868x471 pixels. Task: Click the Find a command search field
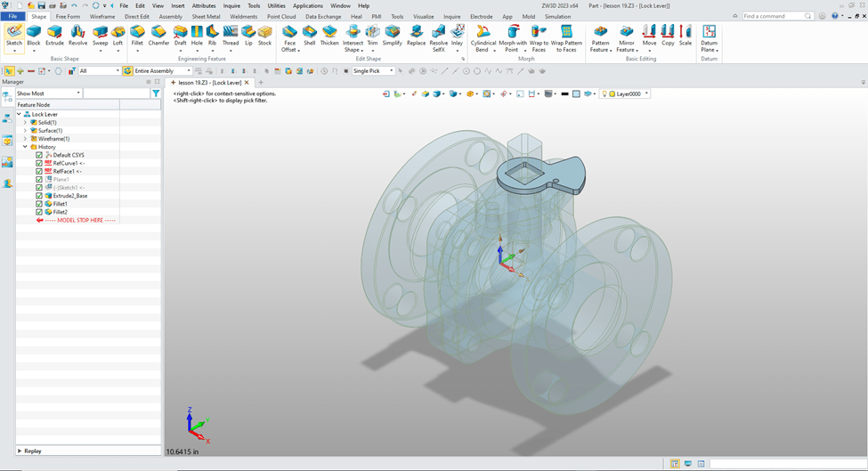773,16
